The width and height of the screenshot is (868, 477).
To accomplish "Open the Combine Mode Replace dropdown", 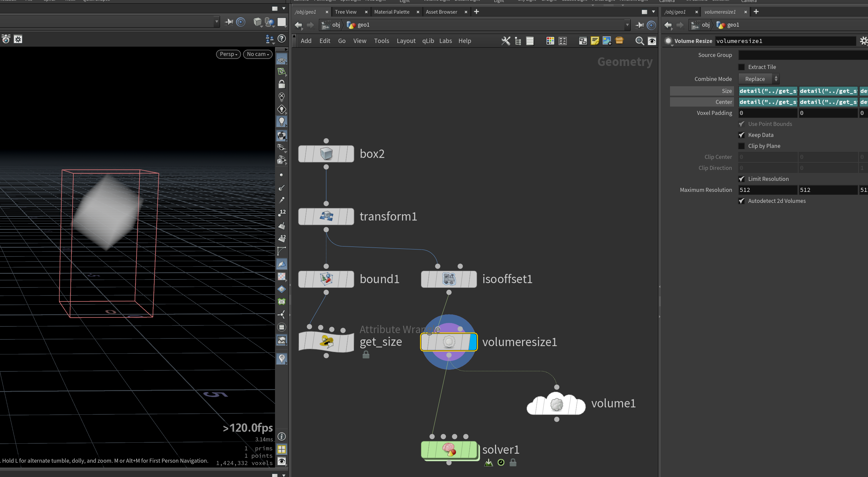I will click(x=759, y=79).
